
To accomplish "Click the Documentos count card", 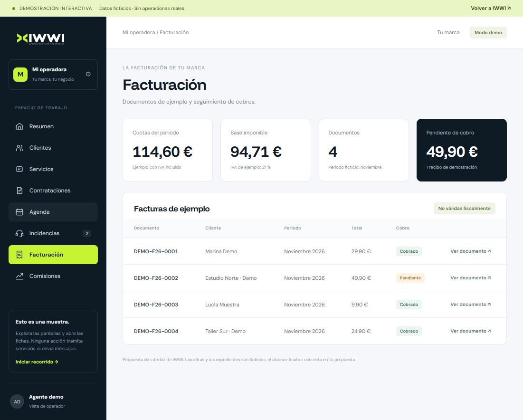I will pyautogui.click(x=363, y=150).
